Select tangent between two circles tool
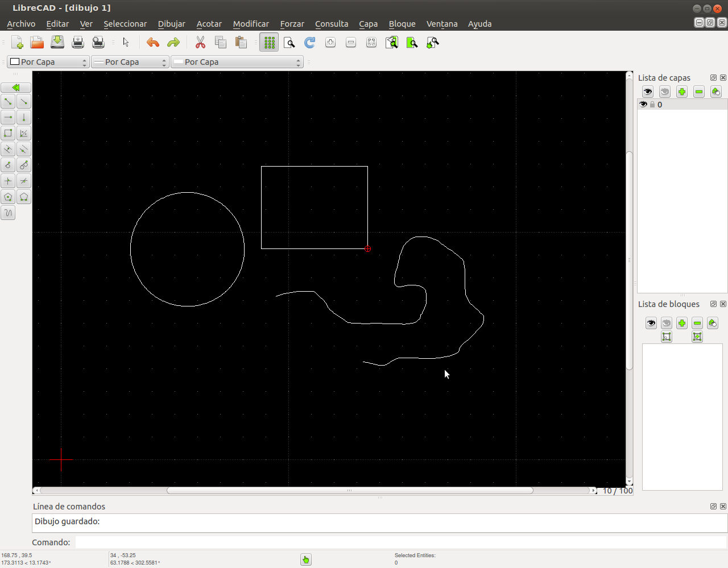Viewport: 728px width, 568px height. pyautogui.click(x=24, y=165)
